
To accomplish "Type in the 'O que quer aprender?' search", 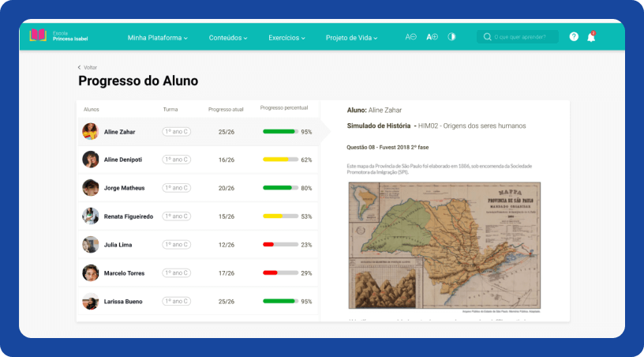I will [x=522, y=37].
